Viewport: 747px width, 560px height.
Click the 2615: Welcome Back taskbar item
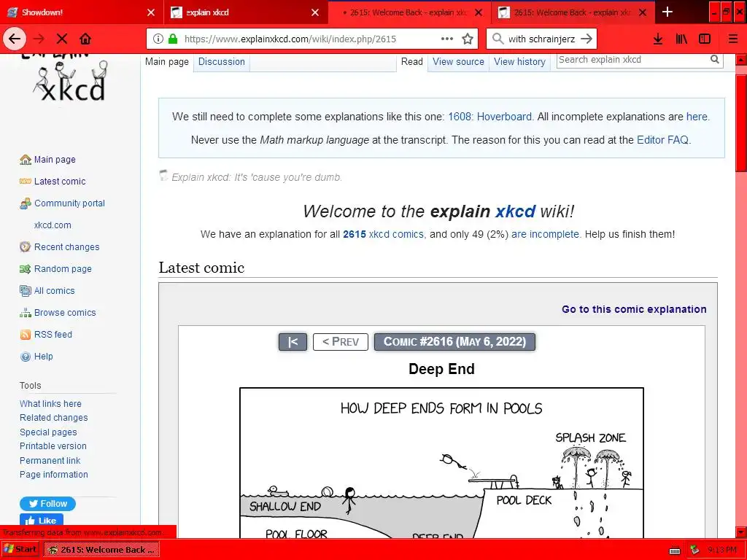101,550
